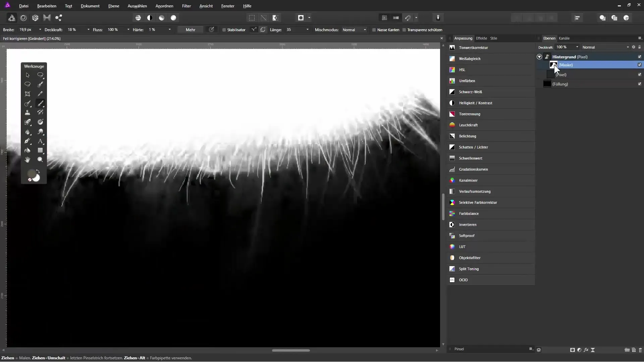This screenshot has width=644, height=362.
Task: Add a Schwarz-Weiß adjustment
Action: click(x=491, y=92)
